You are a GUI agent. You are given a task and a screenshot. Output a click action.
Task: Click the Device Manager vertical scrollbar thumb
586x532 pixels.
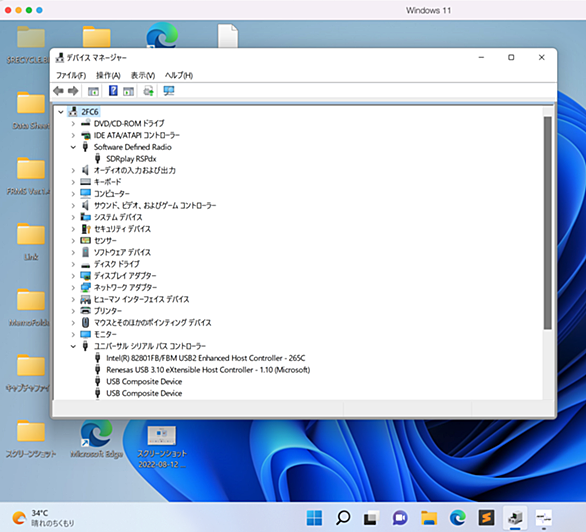(548, 223)
